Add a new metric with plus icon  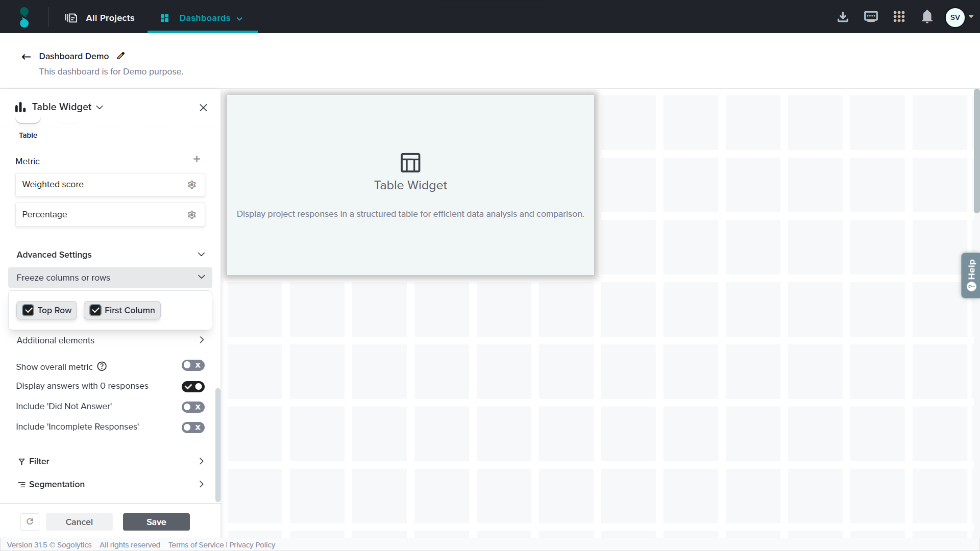tap(197, 159)
